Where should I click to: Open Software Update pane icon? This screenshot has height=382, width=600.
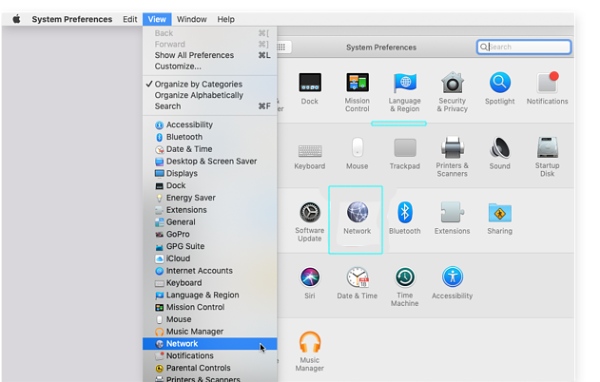310,212
